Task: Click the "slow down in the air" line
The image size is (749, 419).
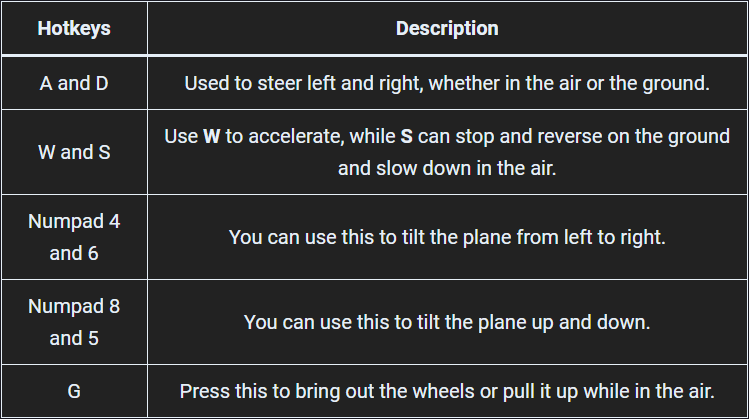Action: [447, 168]
